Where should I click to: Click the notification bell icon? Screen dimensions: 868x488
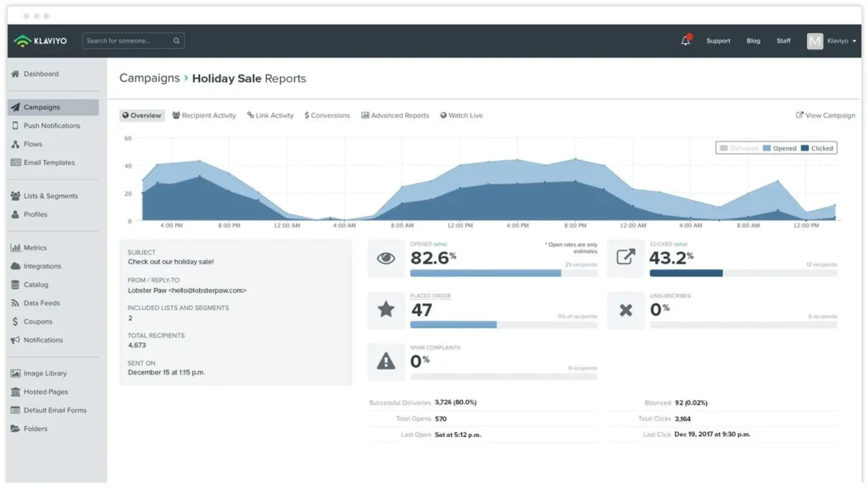coord(687,38)
